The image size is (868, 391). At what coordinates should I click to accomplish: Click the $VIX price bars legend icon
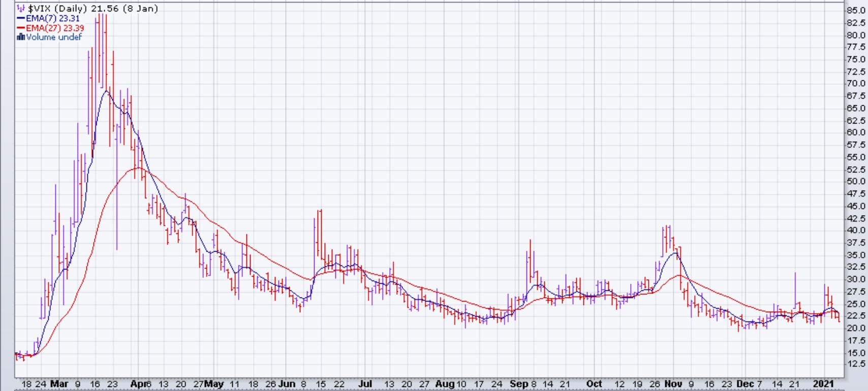[21, 9]
